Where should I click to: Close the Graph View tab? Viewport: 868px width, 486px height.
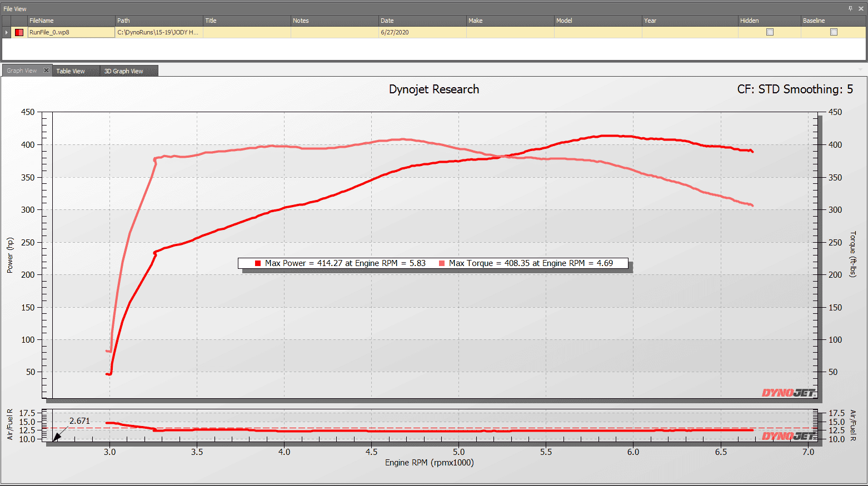pyautogui.click(x=46, y=71)
